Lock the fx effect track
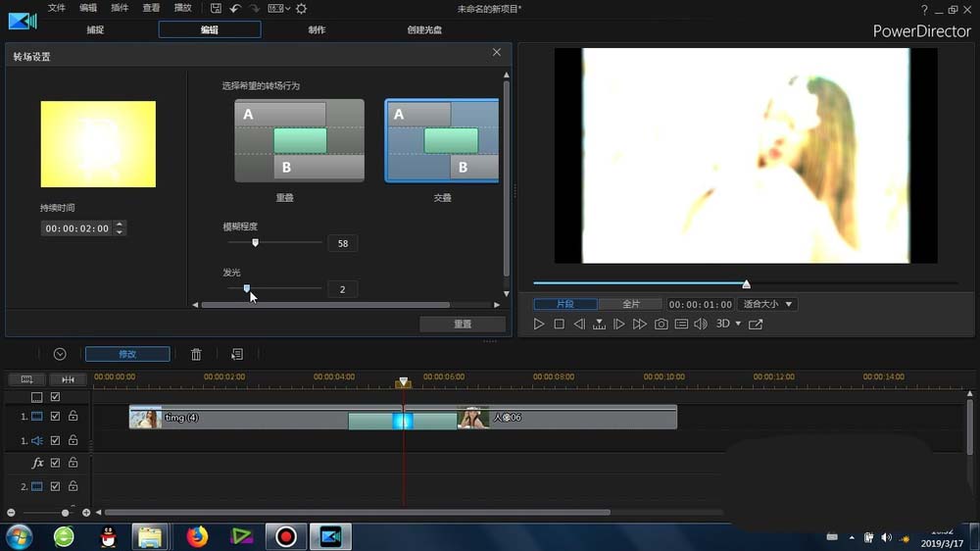 [x=73, y=462]
